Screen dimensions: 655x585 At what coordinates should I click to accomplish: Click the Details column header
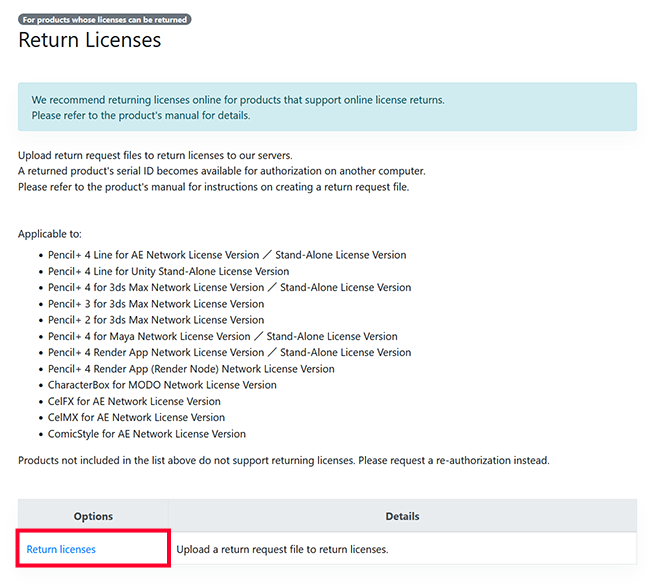click(x=402, y=516)
